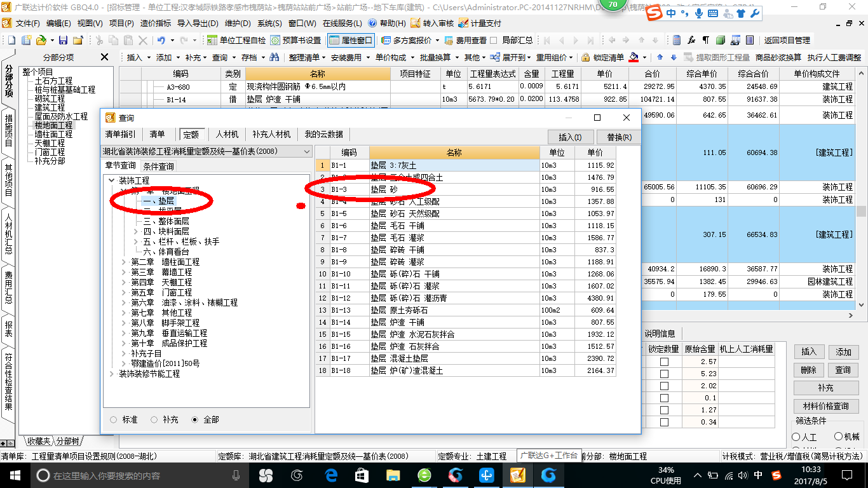
Task: Open 转入审核 transfer to audit
Action: pyautogui.click(x=432, y=23)
